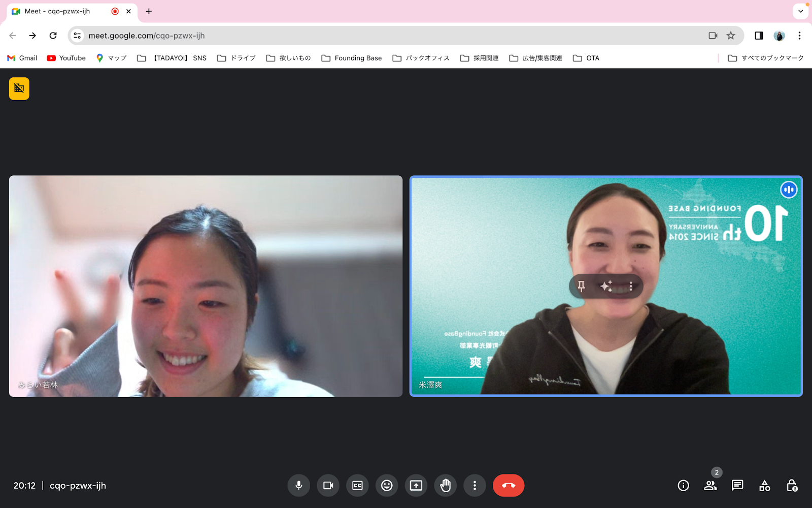Open 広告/集客関連 bookmark folder

(x=536, y=58)
